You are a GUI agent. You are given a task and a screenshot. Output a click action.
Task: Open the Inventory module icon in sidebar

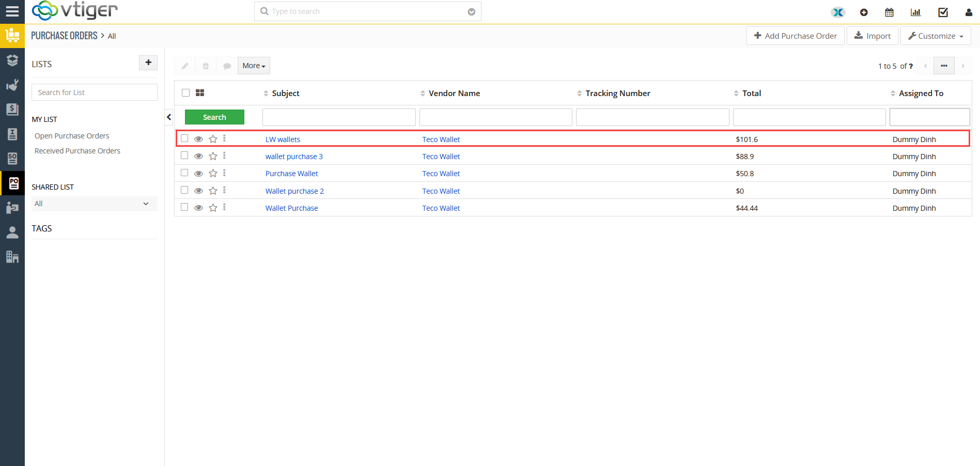pyautogui.click(x=12, y=36)
